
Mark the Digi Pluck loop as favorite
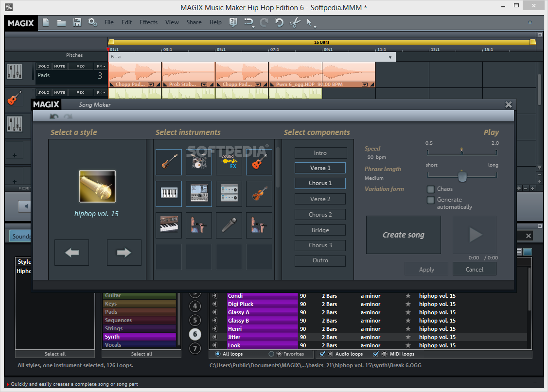click(408, 304)
